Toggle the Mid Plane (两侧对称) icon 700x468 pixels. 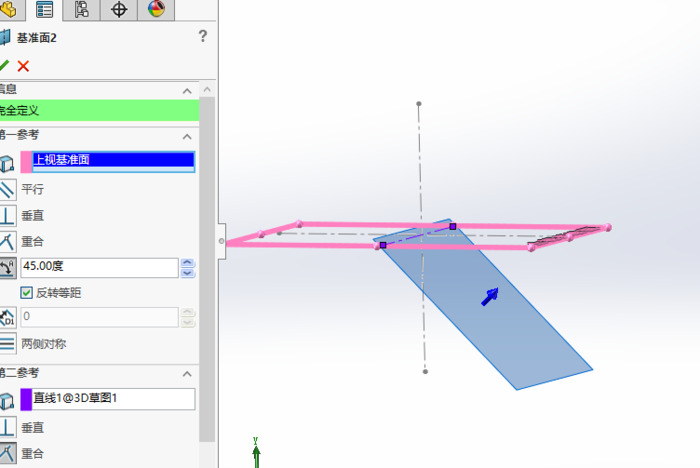click(7, 343)
